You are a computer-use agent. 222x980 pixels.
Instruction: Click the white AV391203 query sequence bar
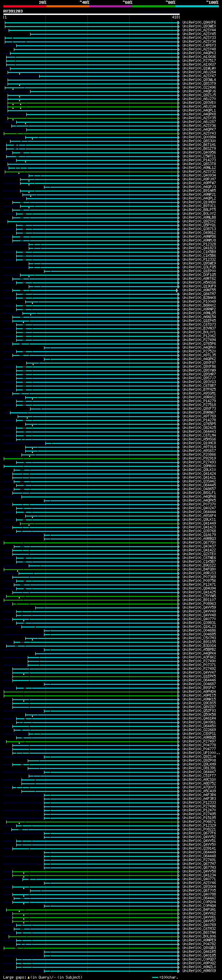point(92,14)
